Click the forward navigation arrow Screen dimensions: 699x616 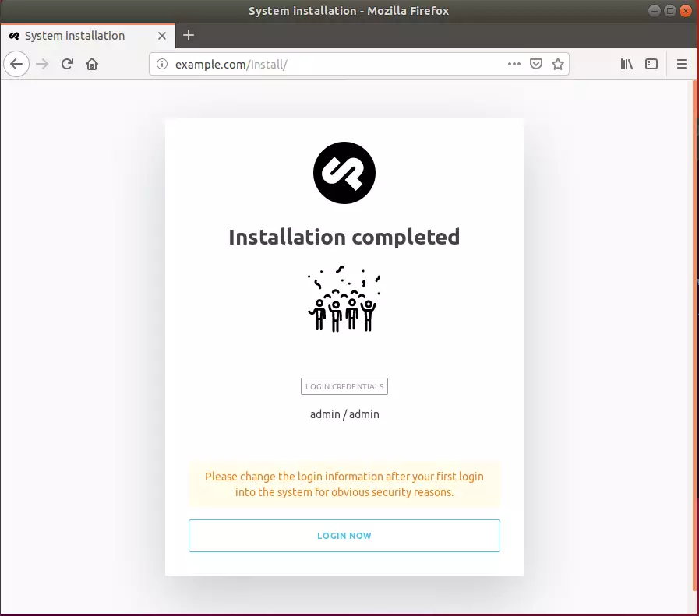tap(42, 64)
